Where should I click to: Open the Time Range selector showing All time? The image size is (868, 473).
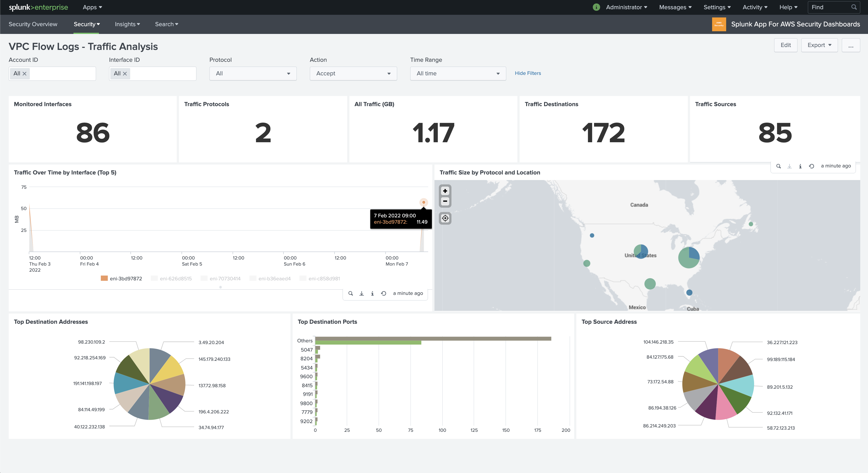point(458,73)
